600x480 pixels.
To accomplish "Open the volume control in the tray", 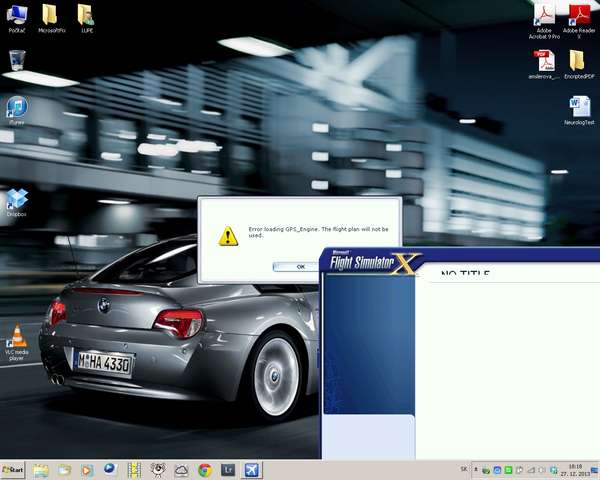I will pyautogui.click(x=542, y=470).
